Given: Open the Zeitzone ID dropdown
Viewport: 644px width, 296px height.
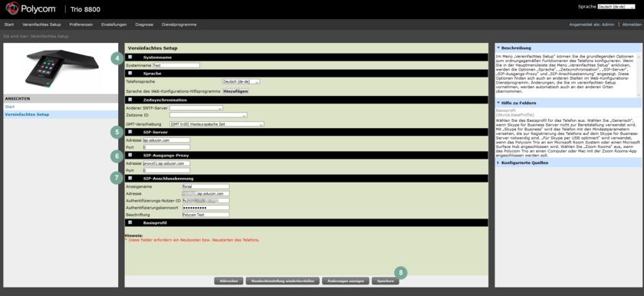Looking at the screenshot, I should tap(209, 115).
